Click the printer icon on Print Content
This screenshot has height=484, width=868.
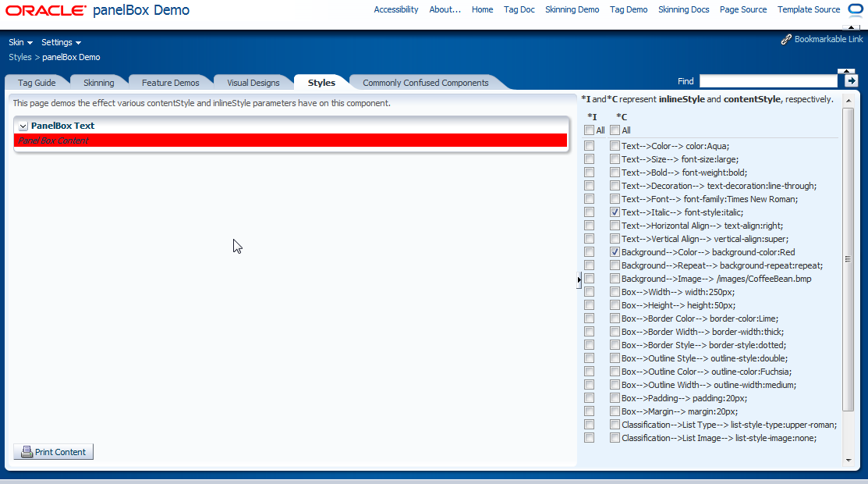(26, 451)
